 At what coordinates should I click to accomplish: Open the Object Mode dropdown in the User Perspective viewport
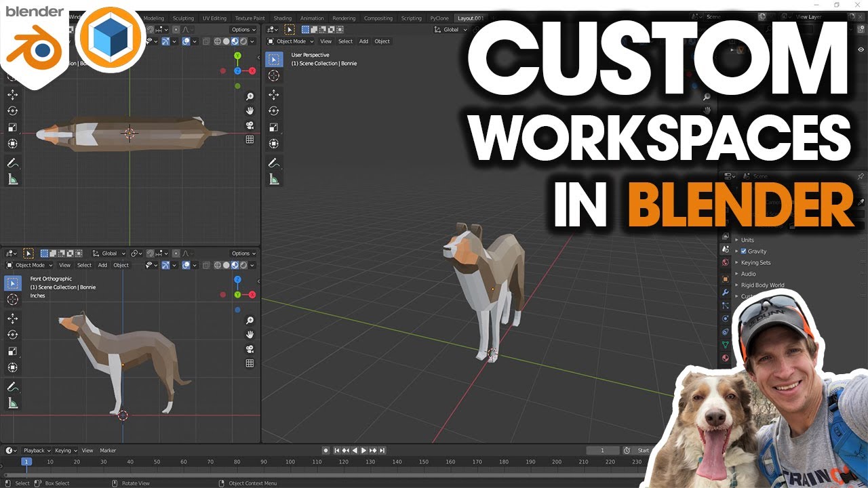tap(290, 41)
